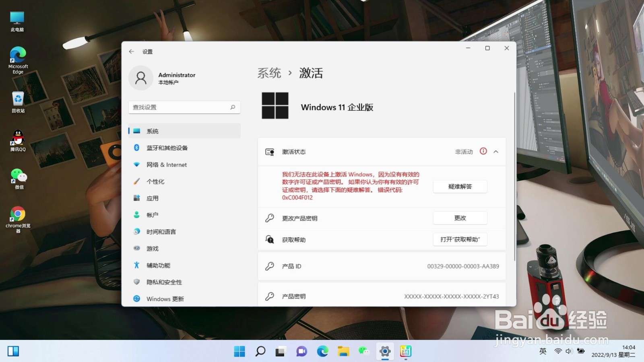Click the 查找设置 search field
The image size is (644, 362).
click(x=184, y=107)
